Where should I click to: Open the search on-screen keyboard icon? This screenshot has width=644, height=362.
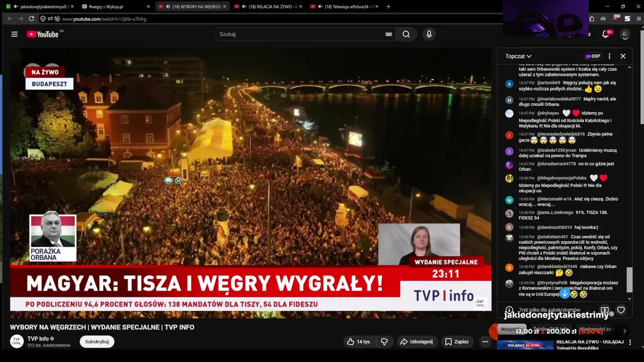[x=388, y=34]
